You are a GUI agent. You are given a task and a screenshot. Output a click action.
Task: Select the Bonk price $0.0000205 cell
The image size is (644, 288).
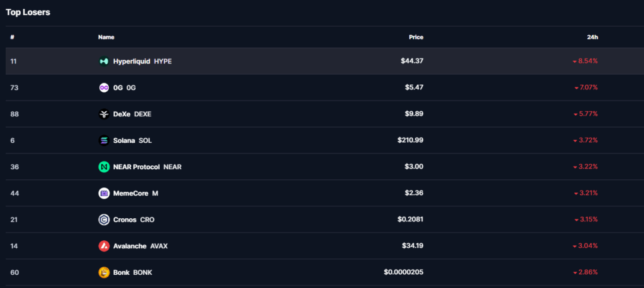pos(403,272)
